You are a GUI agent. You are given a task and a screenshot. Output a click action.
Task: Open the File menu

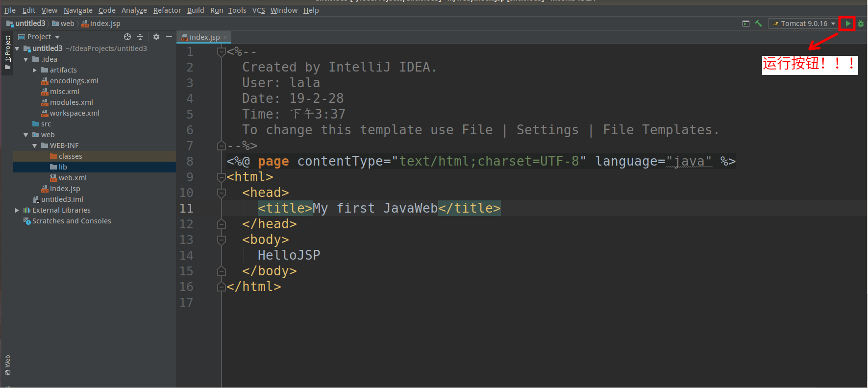coord(10,10)
